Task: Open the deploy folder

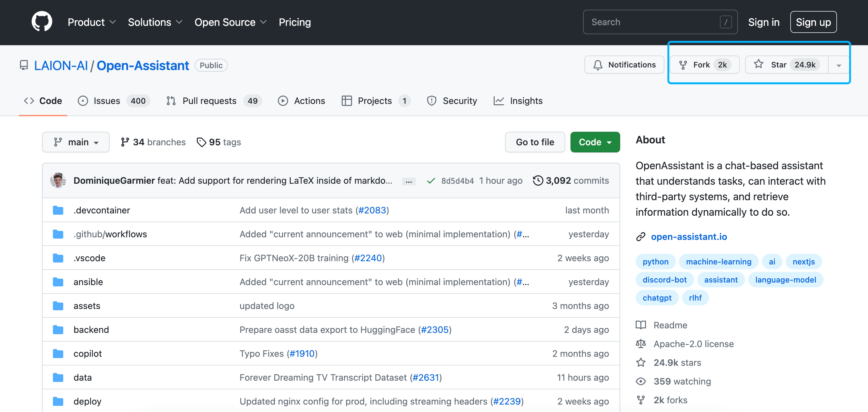Action: tap(87, 401)
